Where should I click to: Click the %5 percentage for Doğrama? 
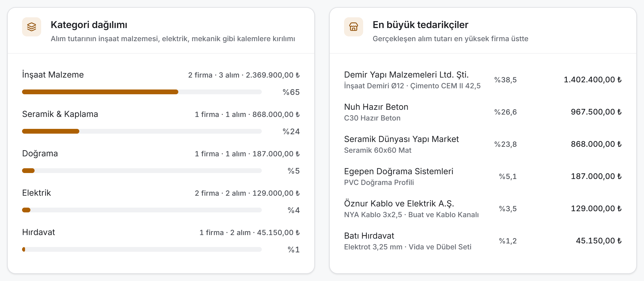point(294,171)
